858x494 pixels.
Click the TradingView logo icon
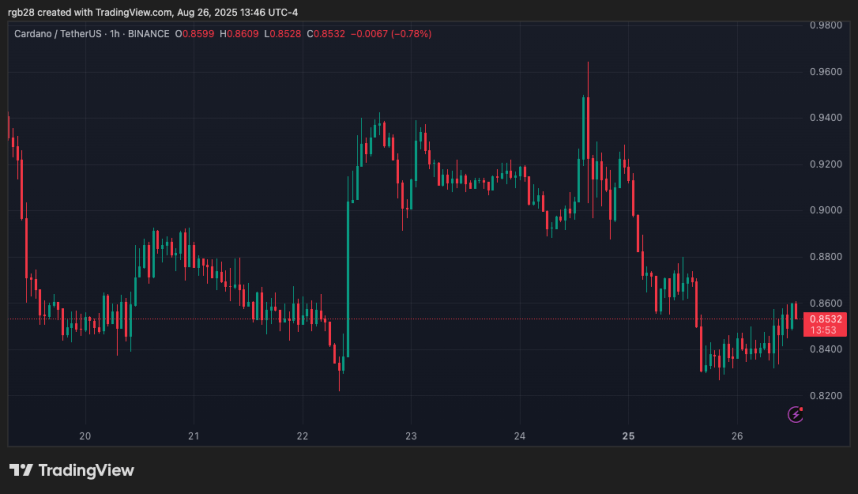(x=20, y=470)
